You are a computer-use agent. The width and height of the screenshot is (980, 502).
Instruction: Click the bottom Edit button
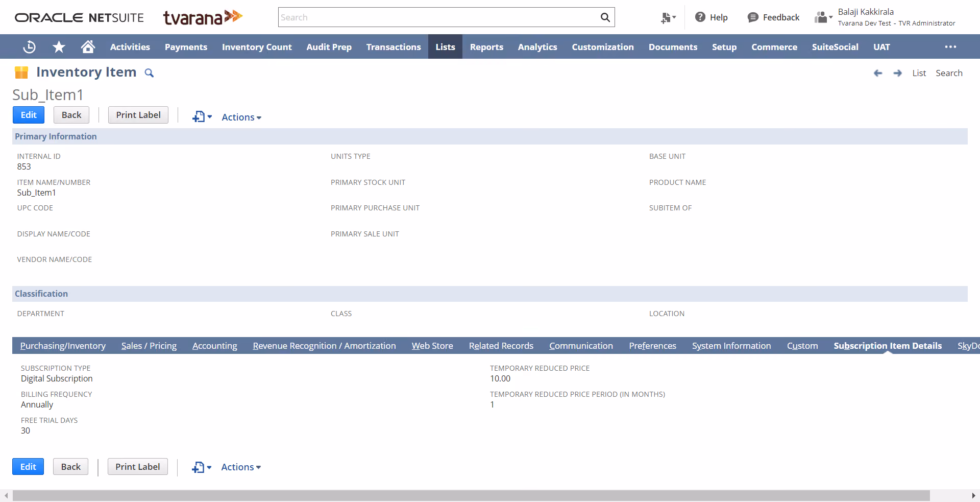coord(28,467)
